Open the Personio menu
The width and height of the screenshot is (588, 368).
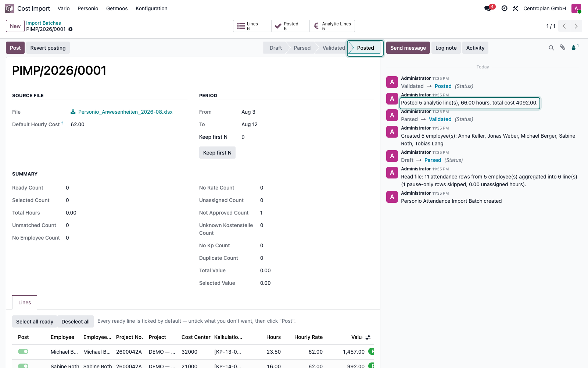(88, 8)
